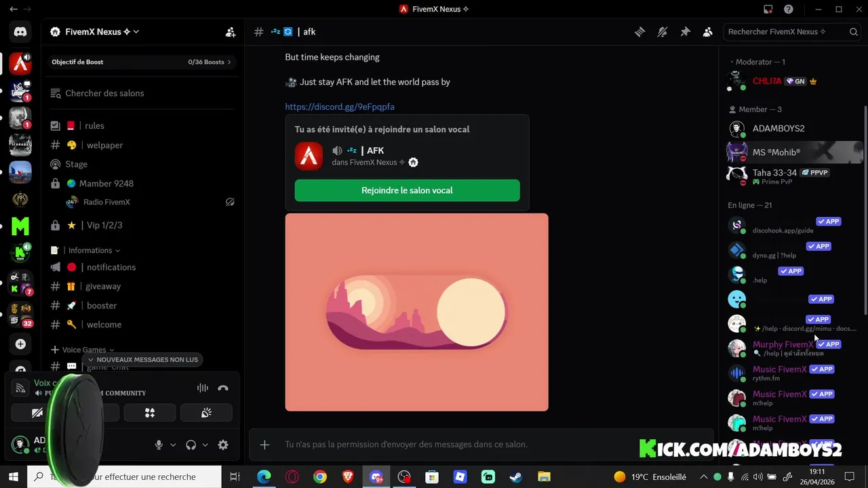Open Murphy FivemX bot profile
The width and height of the screenshot is (868, 488).
(793, 348)
